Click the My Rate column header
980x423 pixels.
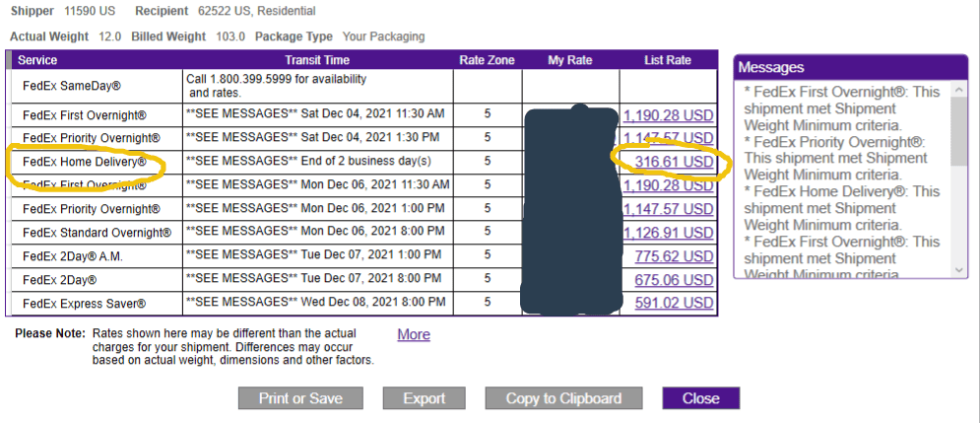570,60
